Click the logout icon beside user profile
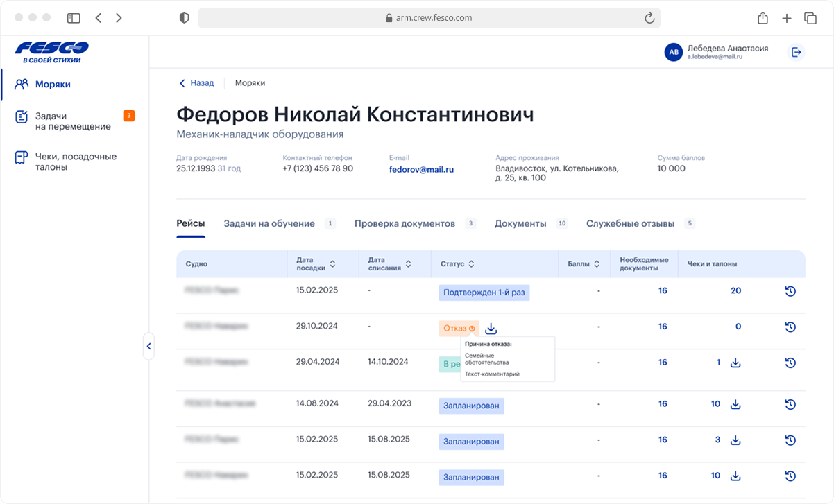Viewport: 834px width, 504px height. pyautogui.click(x=797, y=52)
